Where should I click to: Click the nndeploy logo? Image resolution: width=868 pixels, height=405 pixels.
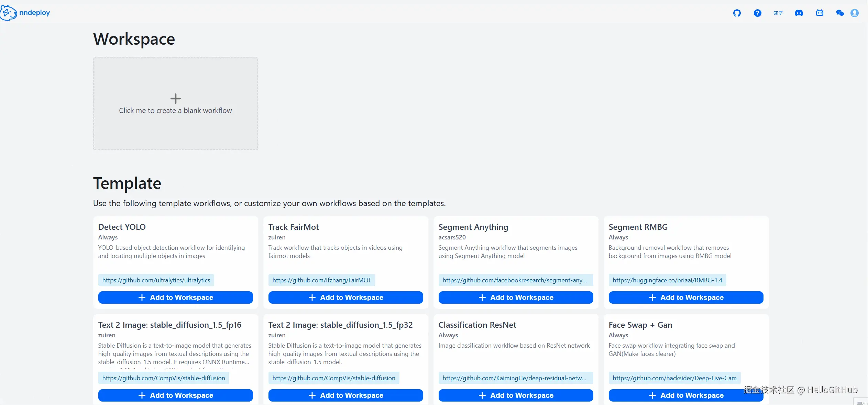pos(25,13)
